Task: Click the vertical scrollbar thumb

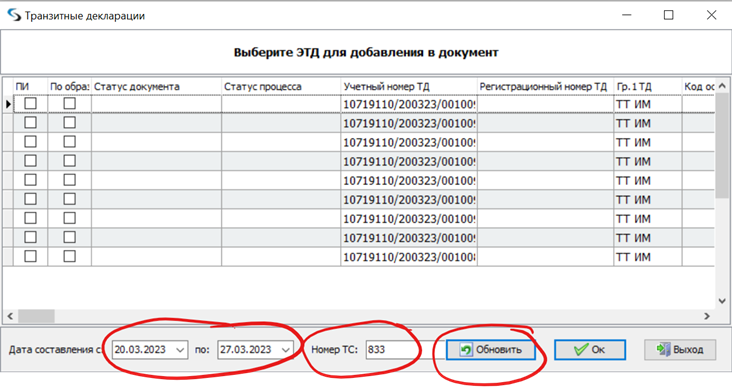Action: coord(722,146)
